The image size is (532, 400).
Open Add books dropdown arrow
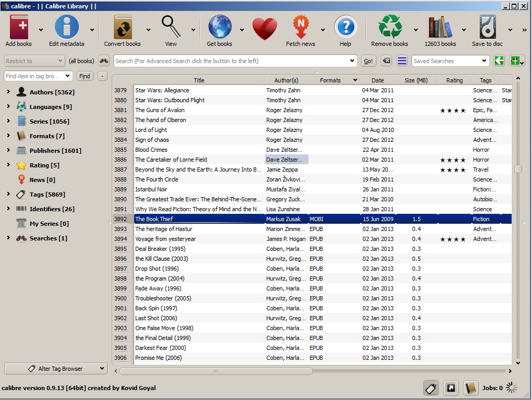[x=41, y=30]
